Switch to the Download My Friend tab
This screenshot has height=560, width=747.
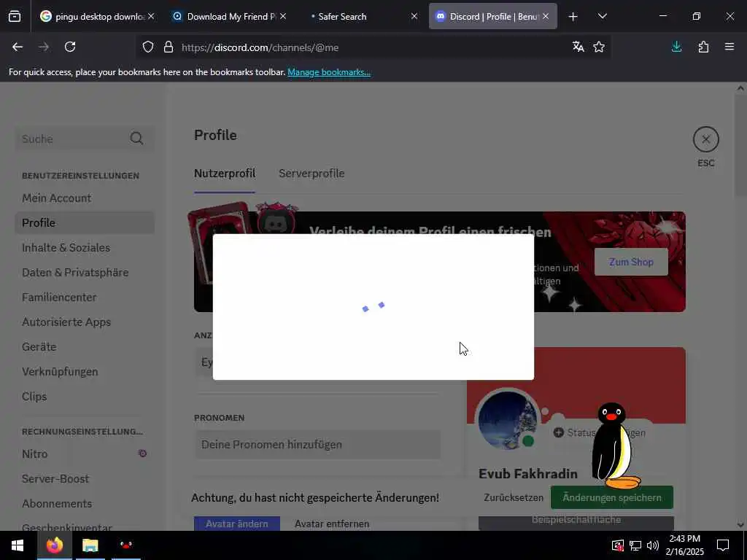pyautogui.click(x=228, y=16)
